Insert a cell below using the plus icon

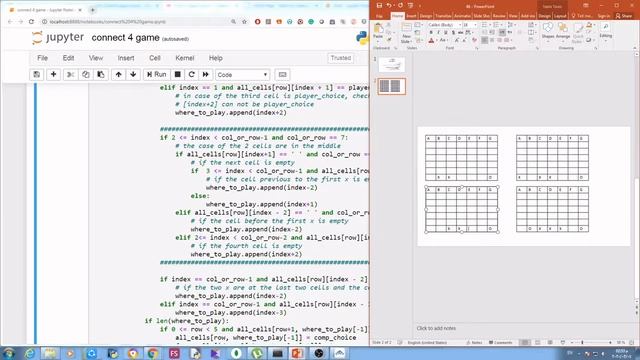53,75
